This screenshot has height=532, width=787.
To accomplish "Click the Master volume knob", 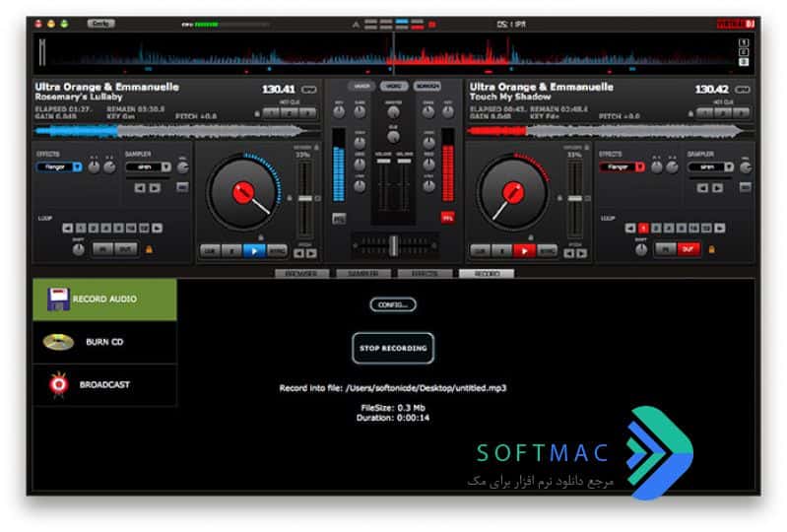I will click(394, 112).
